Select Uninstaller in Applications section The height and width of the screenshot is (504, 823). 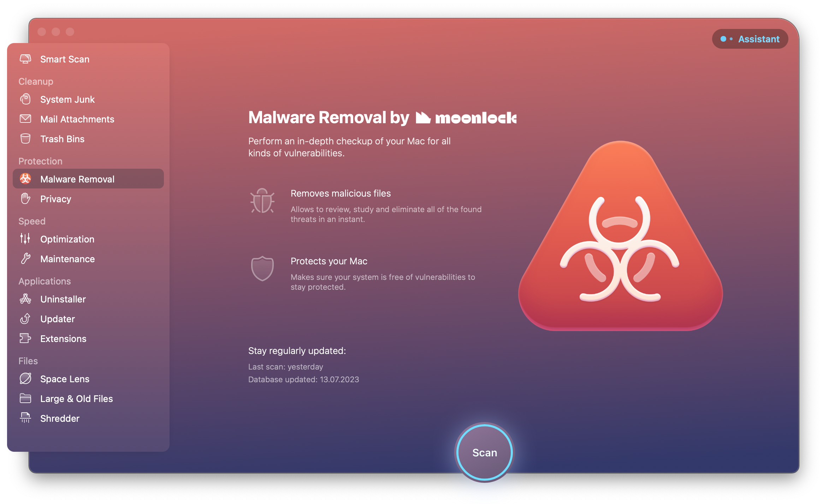point(63,299)
